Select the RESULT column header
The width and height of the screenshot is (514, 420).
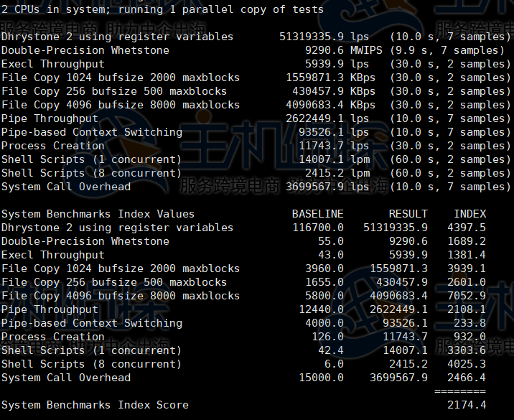coord(408,214)
